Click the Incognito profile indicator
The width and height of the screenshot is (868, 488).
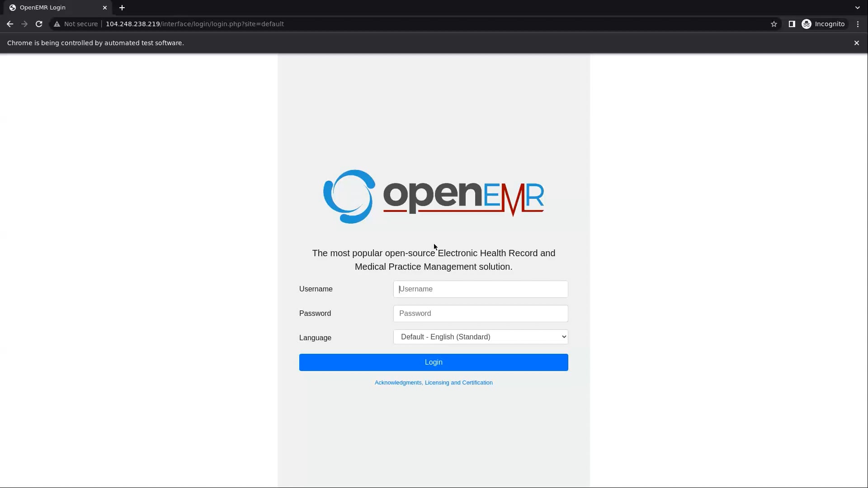(x=823, y=24)
